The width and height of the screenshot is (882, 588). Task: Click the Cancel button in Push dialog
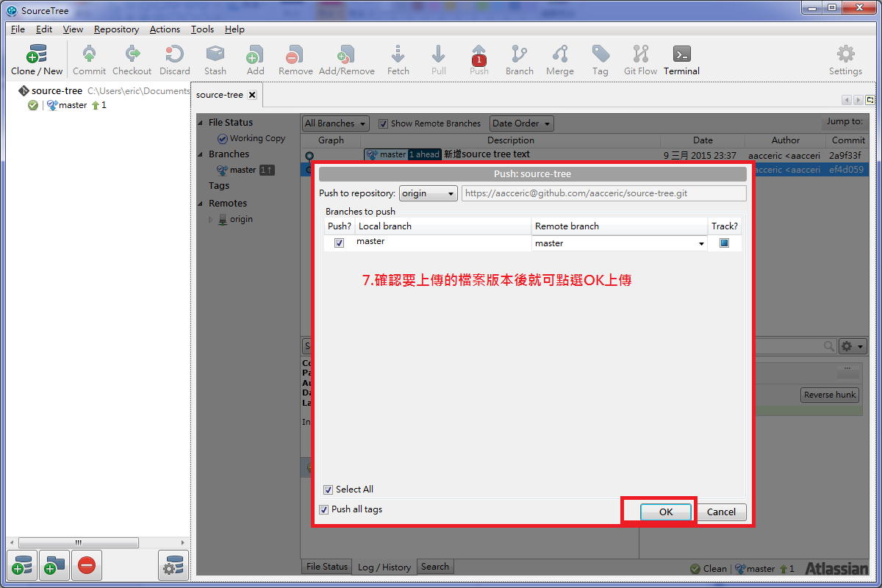(x=721, y=512)
